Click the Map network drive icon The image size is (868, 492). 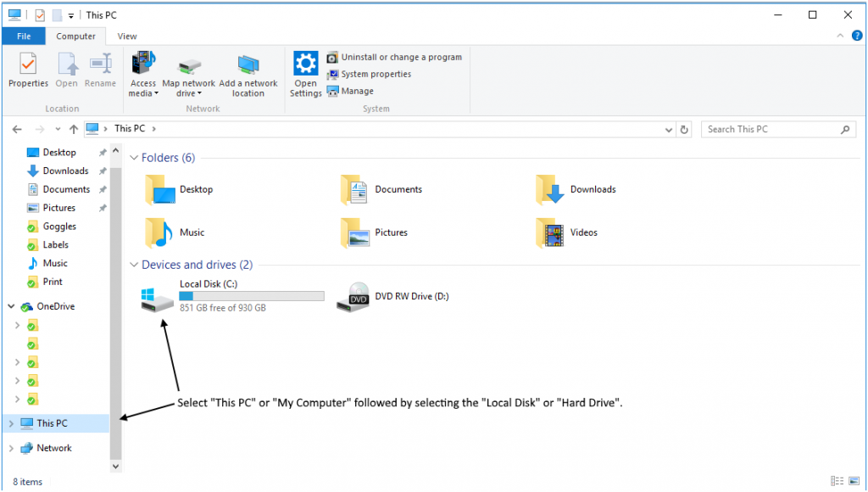(188, 64)
